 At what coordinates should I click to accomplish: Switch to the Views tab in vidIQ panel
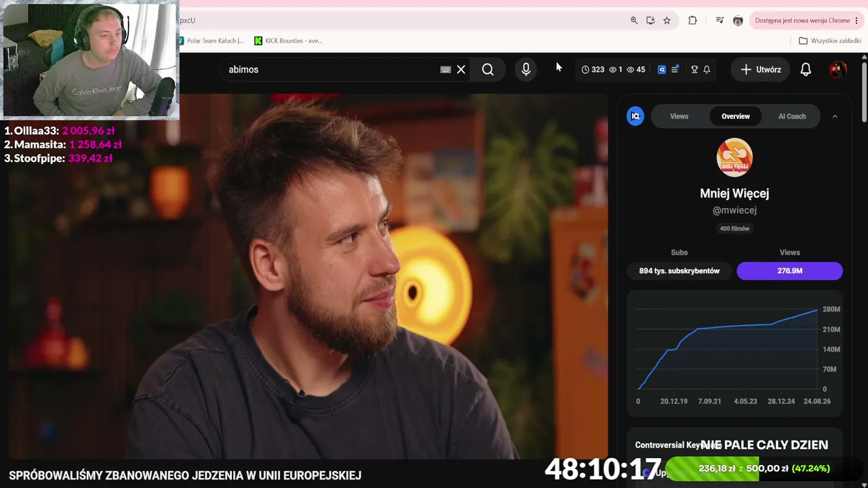pos(679,117)
